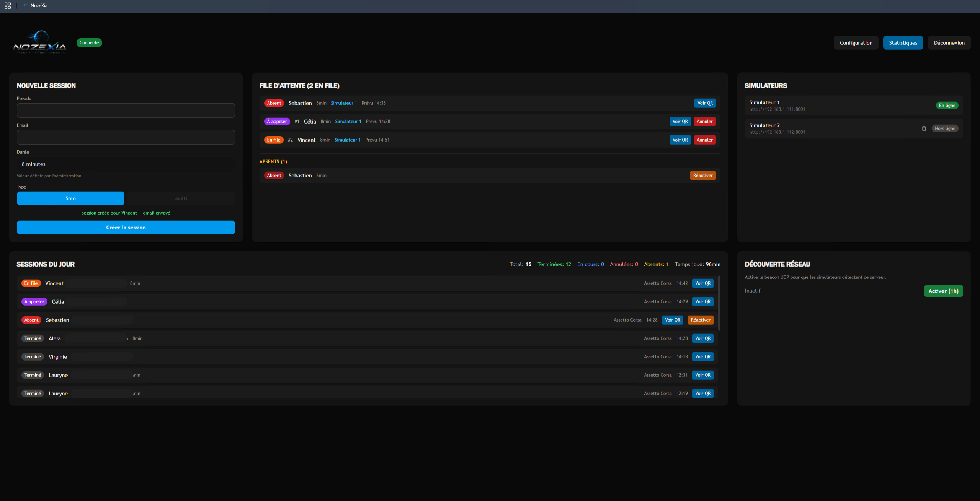Click the En file badge in queue
This screenshot has height=501, width=980.
tap(274, 140)
